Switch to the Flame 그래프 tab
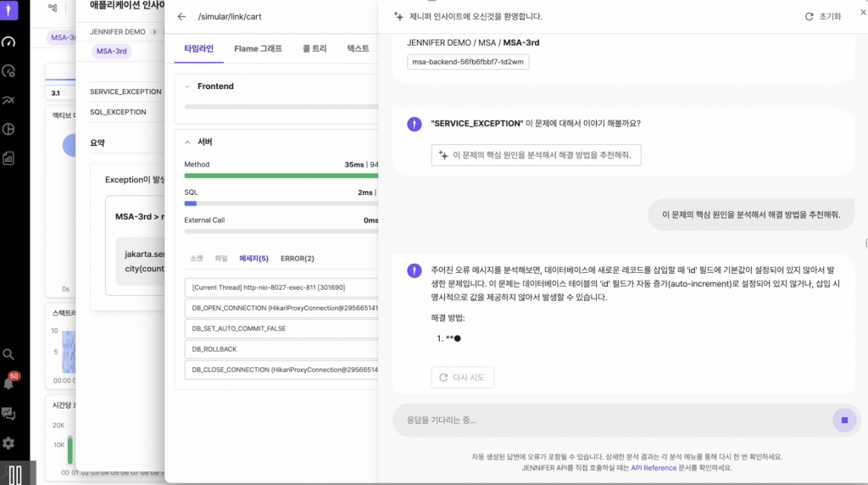The width and height of the screenshot is (868, 485). 258,49
